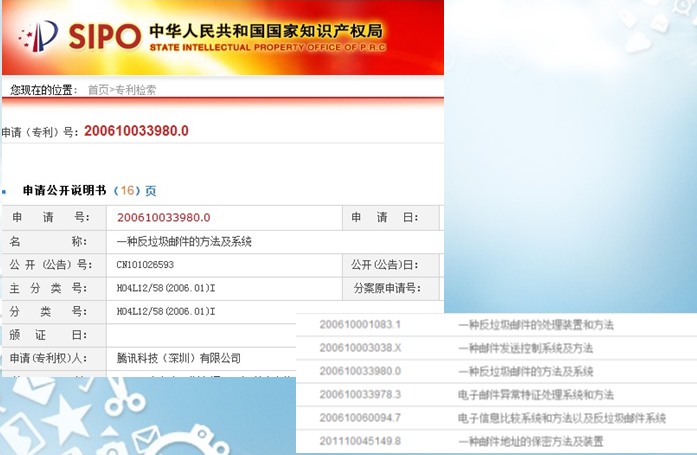Click the 主分类号 value H04L12/58(2006.01)I
Image resolution: width=697 pixels, height=455 pixels.
tap(166, 290)
